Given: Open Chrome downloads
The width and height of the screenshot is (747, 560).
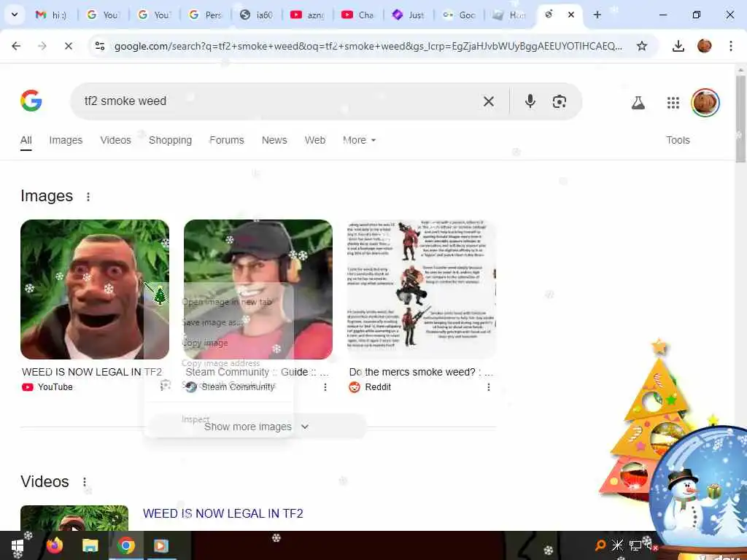Looking at the screenshot, I should [x=678, y=46].
